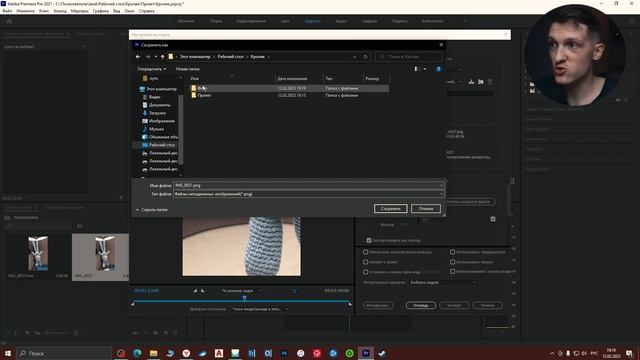Image resolution: width=640 pixels, height=360 pixels.
Task: Refresh the folder listing in Save dialog
Action: click(366, 57)
